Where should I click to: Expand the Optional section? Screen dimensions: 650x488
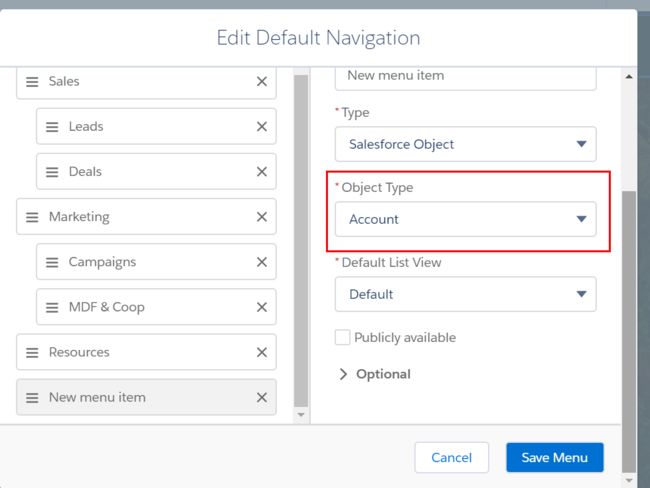(x=375, y=374)
